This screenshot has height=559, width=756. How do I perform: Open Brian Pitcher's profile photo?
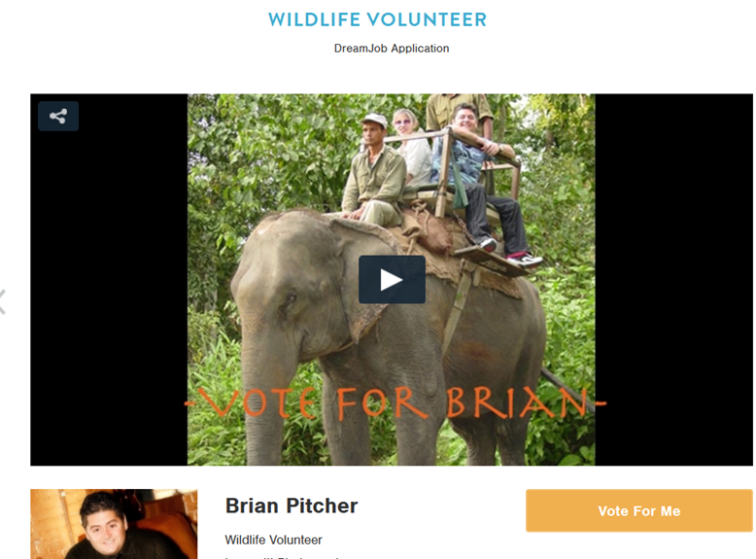coord(114,524)
